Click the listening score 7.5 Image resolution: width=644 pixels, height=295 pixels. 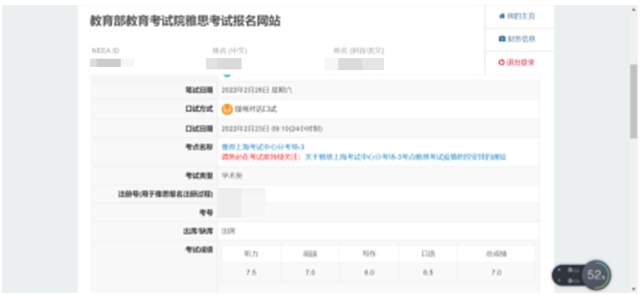tap(251, 272)
